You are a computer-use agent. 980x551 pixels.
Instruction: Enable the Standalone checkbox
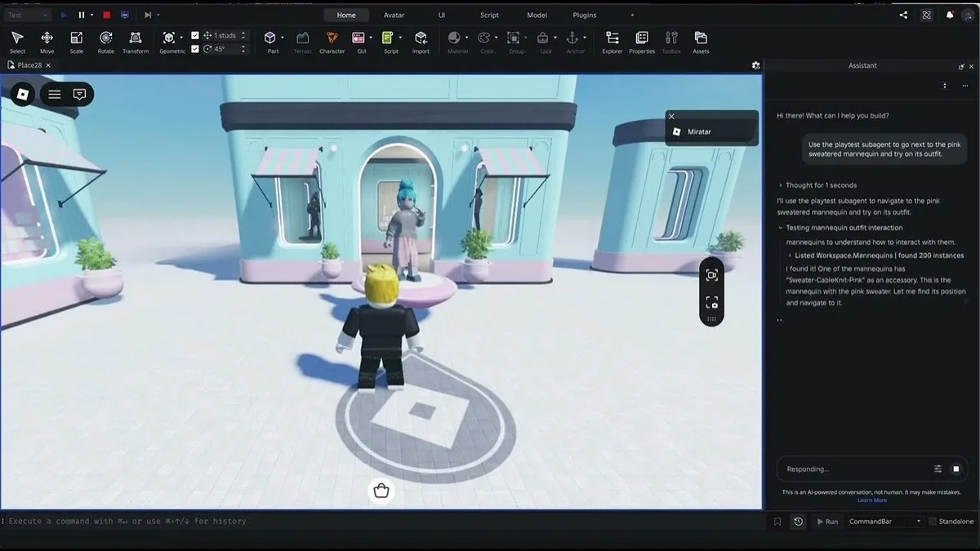pyautogui.click(x=932, y=521)
